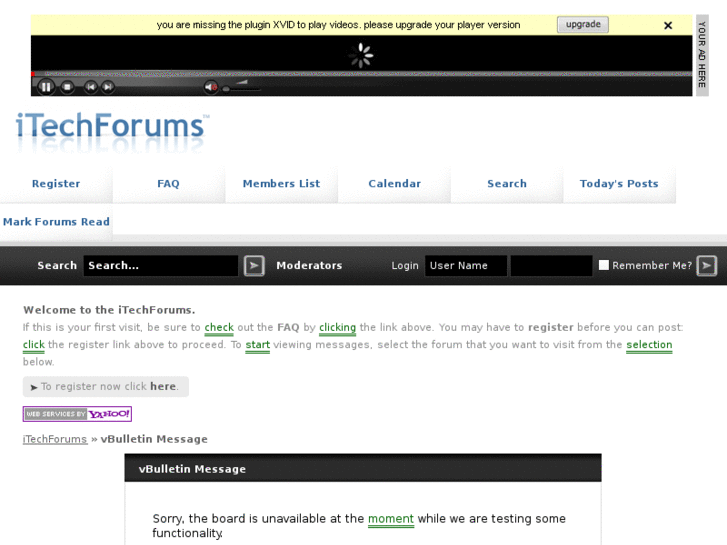
Task: Click 'To register now click here' button
Action: [106, 386]
